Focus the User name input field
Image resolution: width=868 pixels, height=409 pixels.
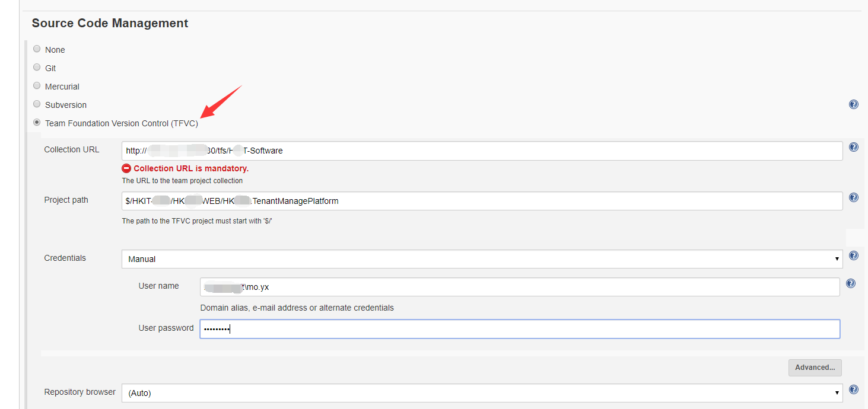pos(520,287)
